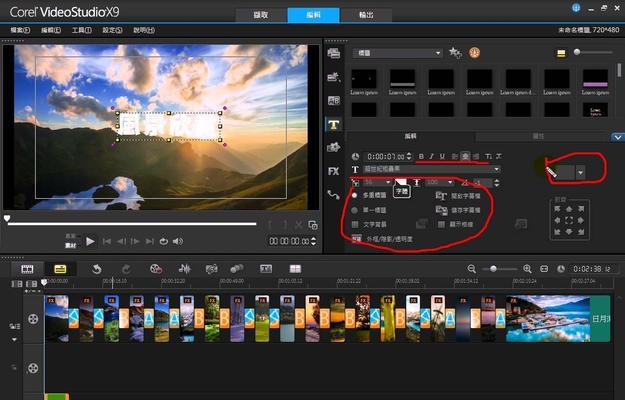This screenshot has height=400, width=625.
Task: Toggle center text alignment
Action: [x=465, y=156]
